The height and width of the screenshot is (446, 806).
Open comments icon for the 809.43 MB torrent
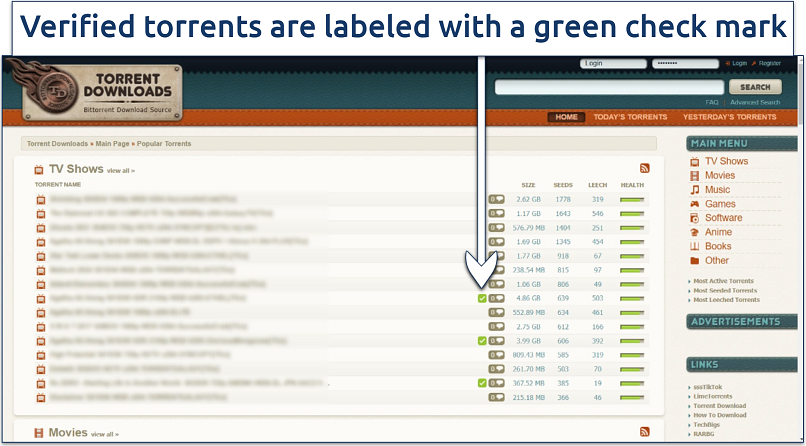point(497,355)
